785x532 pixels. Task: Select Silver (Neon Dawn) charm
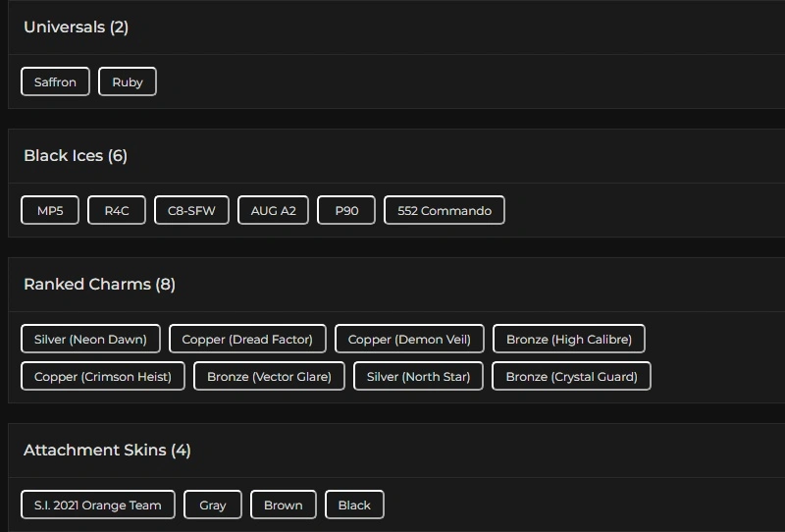(x=90, y=339)
